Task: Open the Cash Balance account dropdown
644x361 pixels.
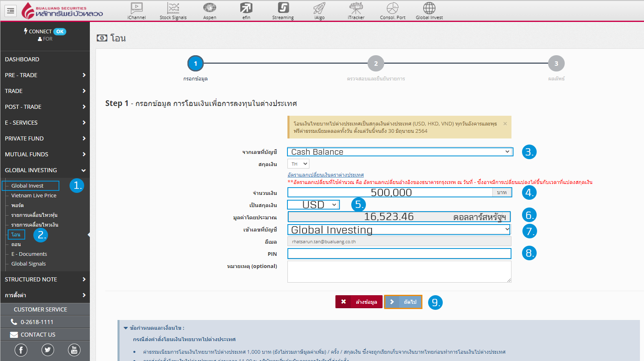Action: coord(400,152)
